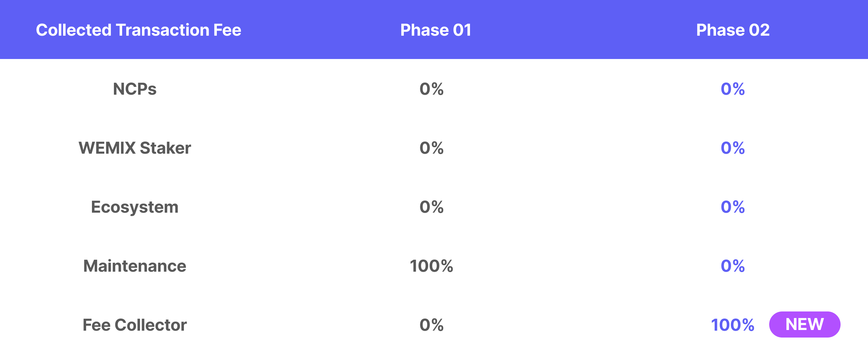Select Ecosystem's Phase 01 0% value
The width and height of the screenshot is (868, 354).
pos(432,207)
